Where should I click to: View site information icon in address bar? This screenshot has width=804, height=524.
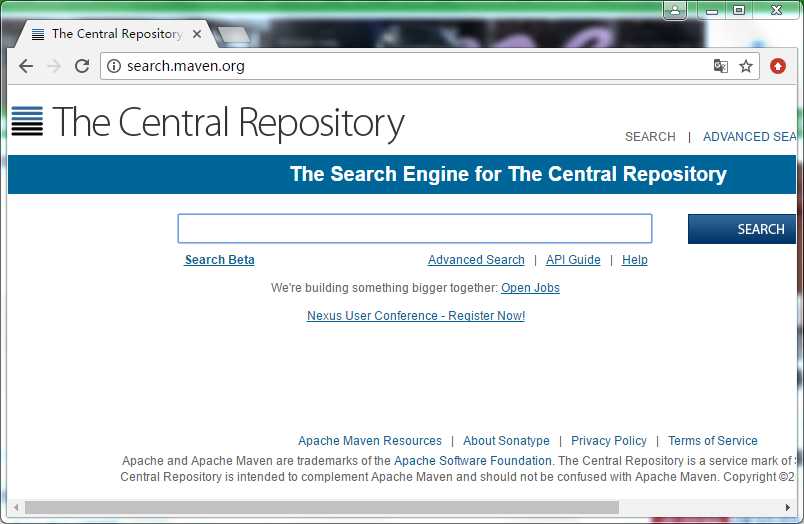point(114,66)
